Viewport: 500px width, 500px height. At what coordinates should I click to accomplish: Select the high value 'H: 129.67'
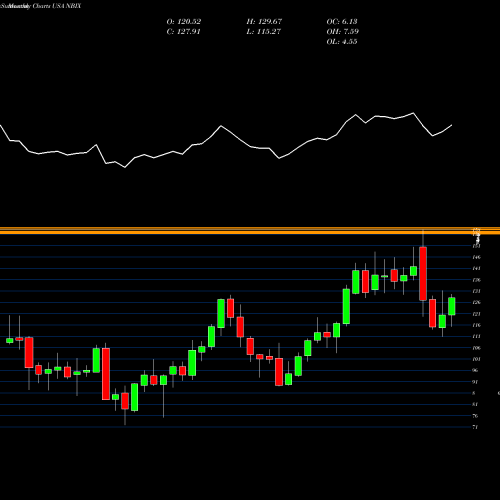[x=264, y=22]
